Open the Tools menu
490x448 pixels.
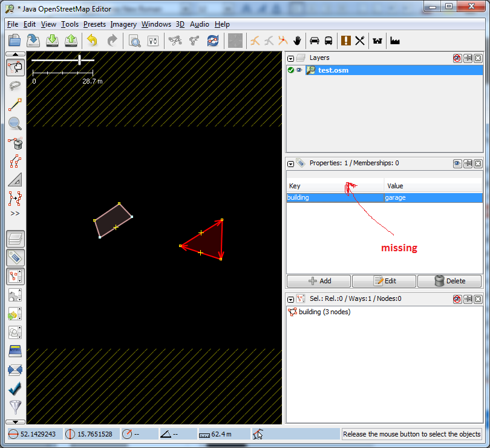pyautogui.click(x=70, y=24)
